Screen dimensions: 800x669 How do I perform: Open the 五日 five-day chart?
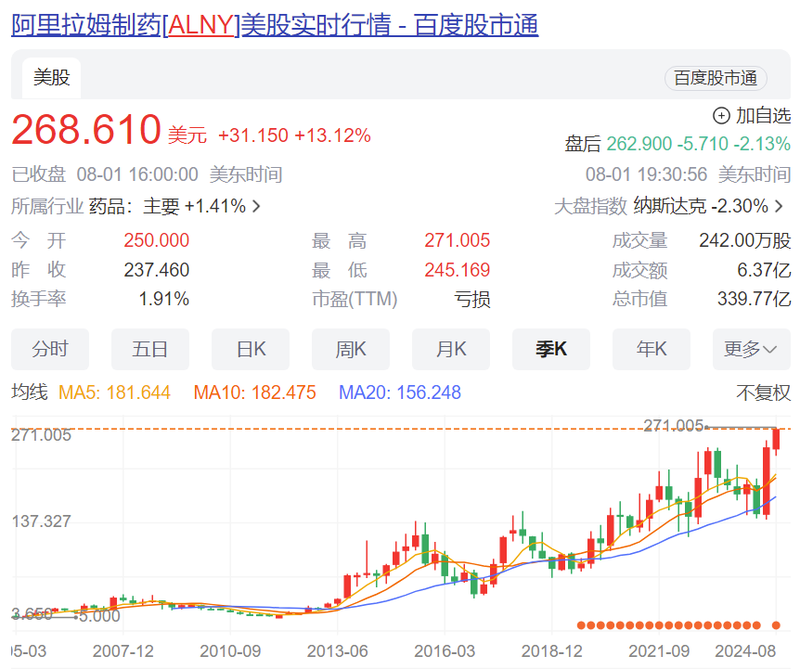pyautogui.click(x=150, y=349)
